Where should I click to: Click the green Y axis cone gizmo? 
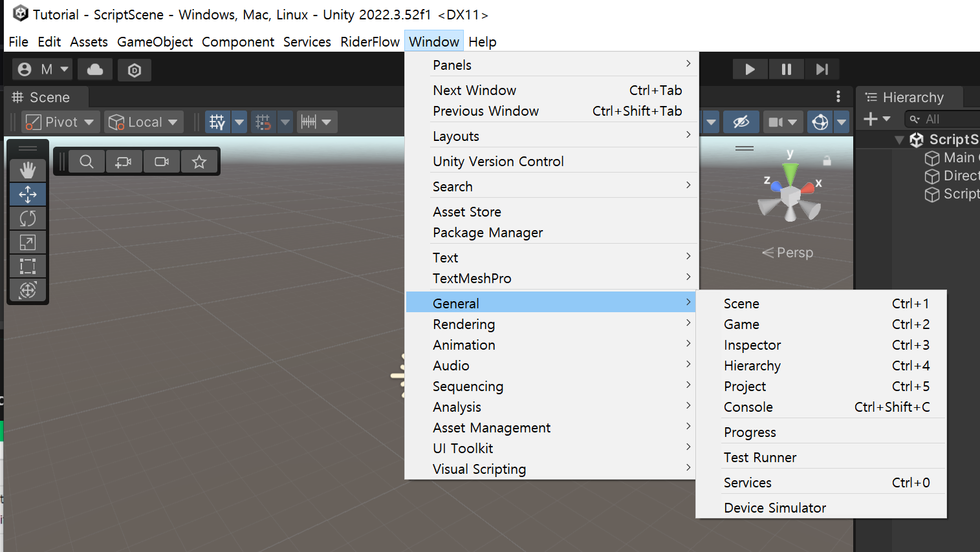coord(790,173)
